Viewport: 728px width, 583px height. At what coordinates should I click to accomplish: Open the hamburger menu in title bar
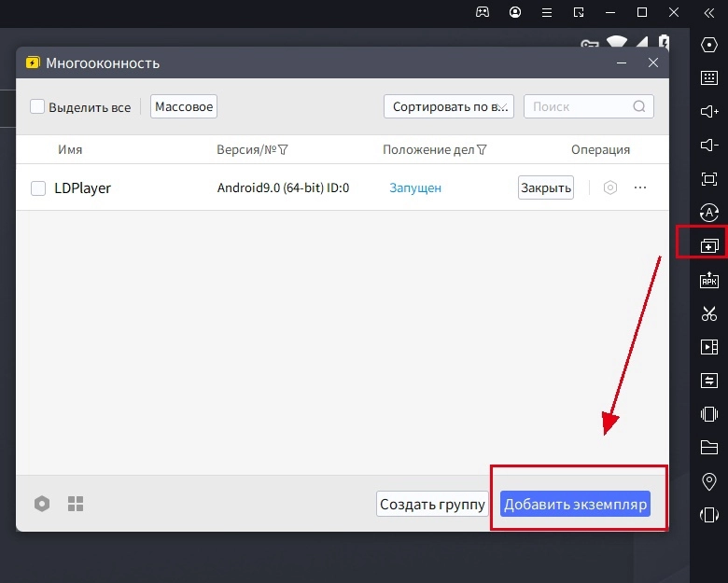tap(547, 12)
